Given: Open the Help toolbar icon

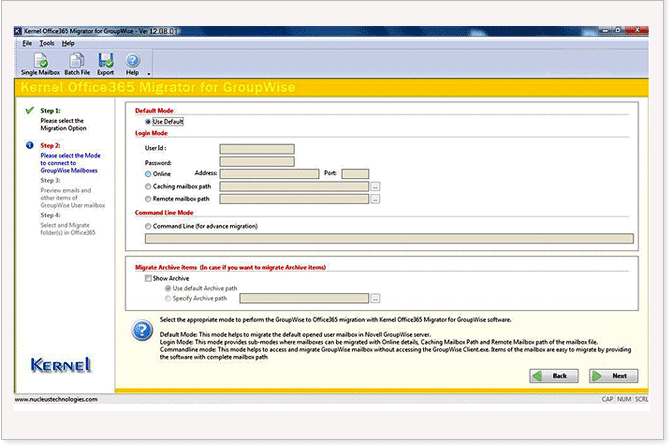Looking at the screenshot, I should pos(132,64).
